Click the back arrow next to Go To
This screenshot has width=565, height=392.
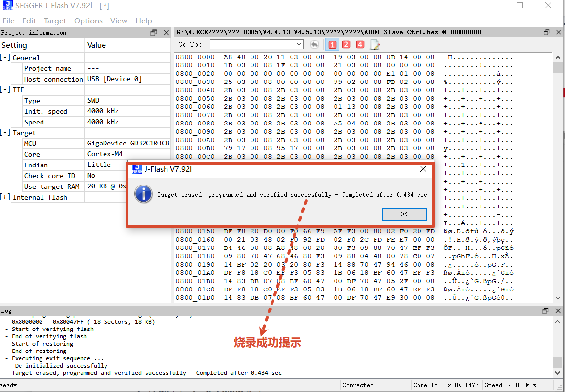(x=314, y=45)
